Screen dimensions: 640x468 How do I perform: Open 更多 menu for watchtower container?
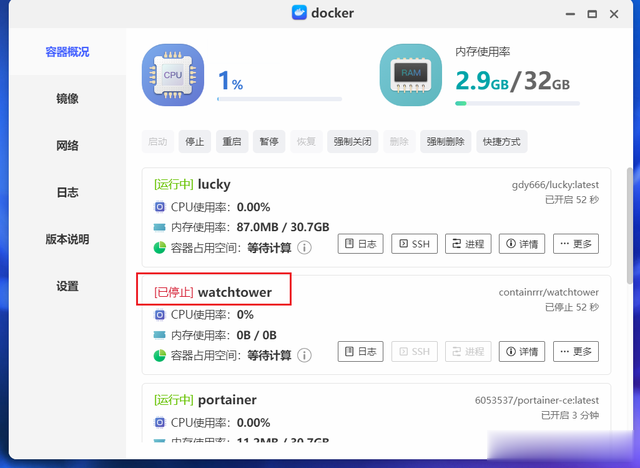click(576, 351)
